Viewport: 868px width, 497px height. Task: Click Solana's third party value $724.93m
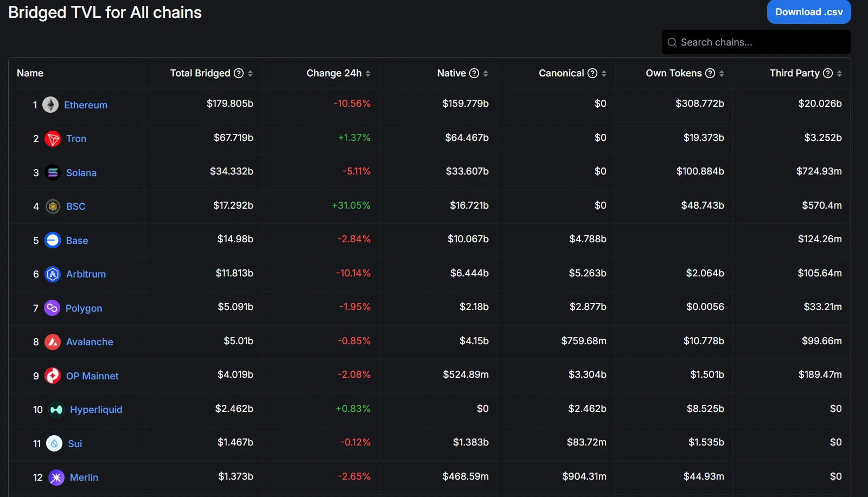(819, 171)
